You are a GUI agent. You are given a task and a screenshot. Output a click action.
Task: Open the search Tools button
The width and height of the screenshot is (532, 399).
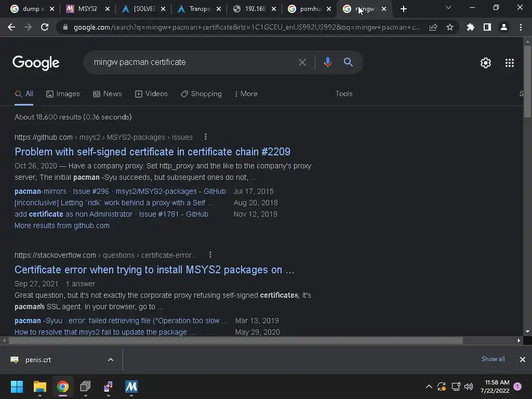[x=344, y=94]
